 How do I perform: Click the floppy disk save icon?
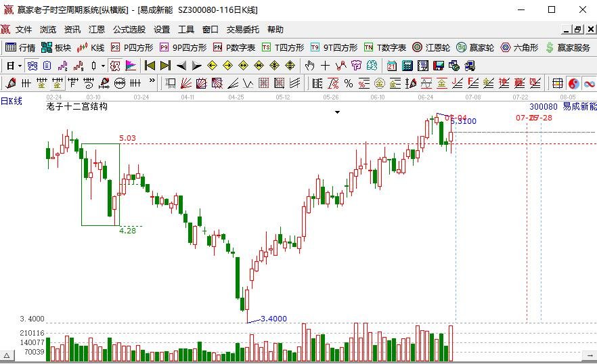click(438, 66)
